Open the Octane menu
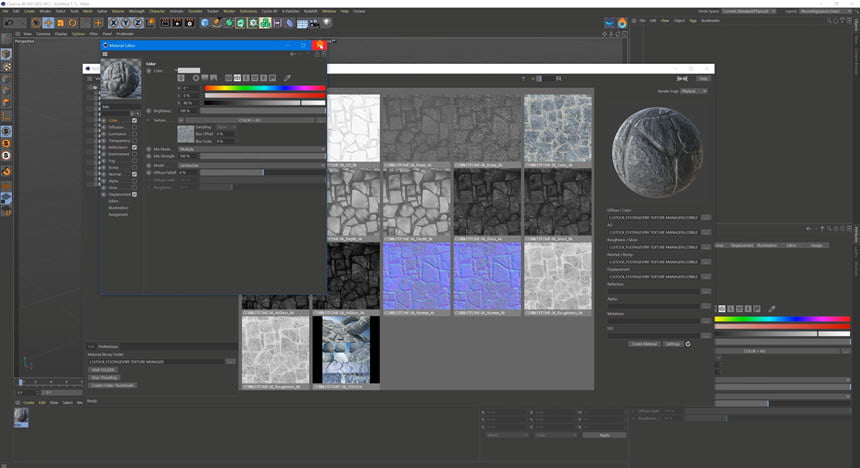 pyautogui.click(x=359, y=11)
